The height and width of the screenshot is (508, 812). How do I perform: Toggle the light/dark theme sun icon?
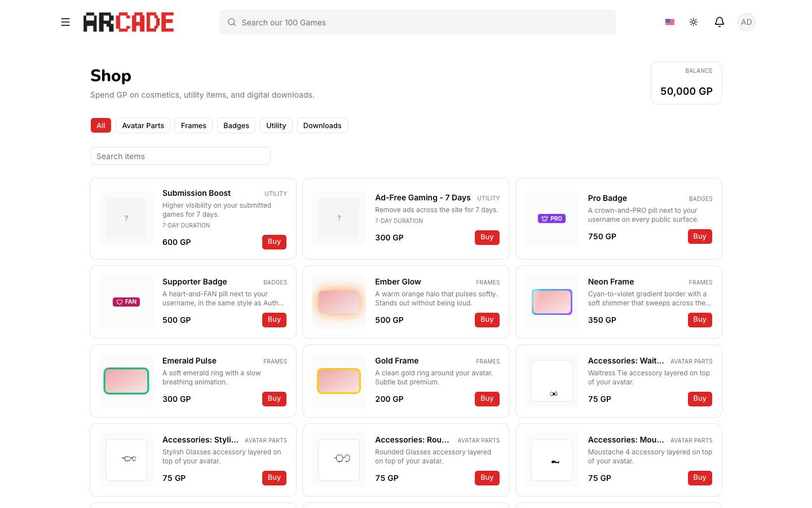694,22
